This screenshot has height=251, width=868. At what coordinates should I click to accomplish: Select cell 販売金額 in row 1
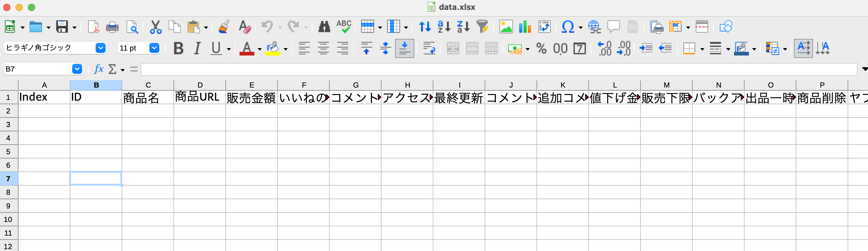[x=251, y=97]
